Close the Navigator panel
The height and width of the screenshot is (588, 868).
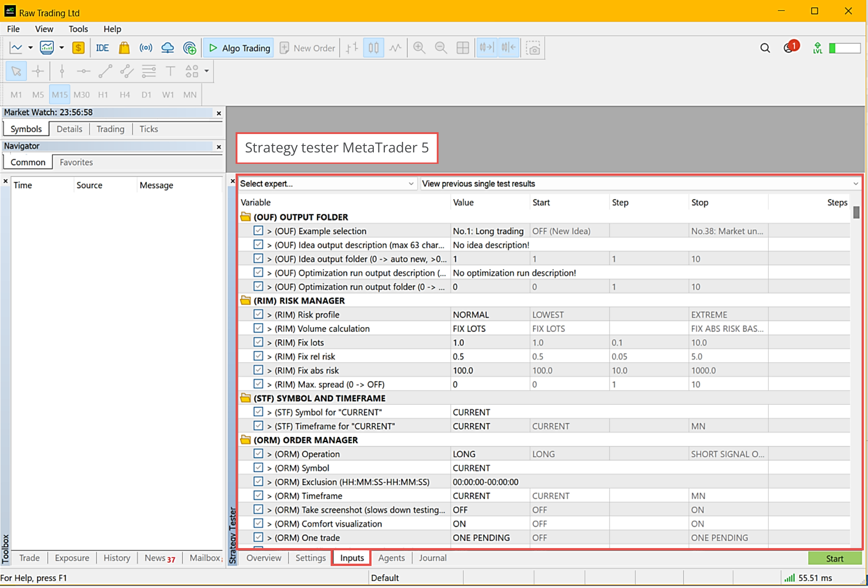pos(219,146)
